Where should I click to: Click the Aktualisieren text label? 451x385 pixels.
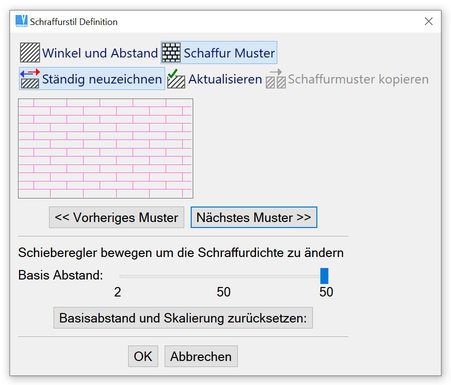pyautogui.click(x=225, y=79)
